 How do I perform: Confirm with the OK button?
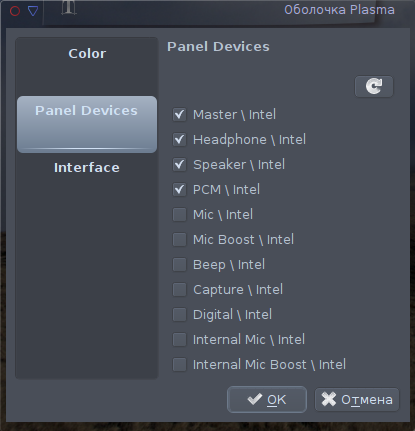[267, 399]
